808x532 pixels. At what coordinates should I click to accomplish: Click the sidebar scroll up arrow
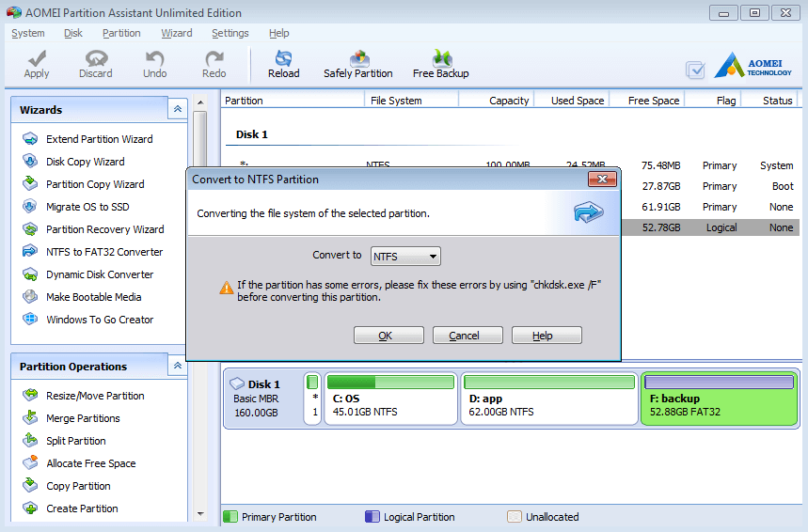[200, 102]
